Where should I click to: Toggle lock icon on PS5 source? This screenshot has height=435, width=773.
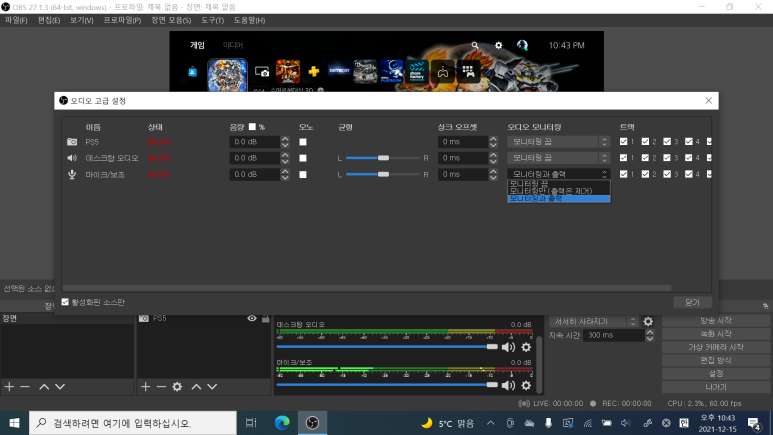[266, 319]
